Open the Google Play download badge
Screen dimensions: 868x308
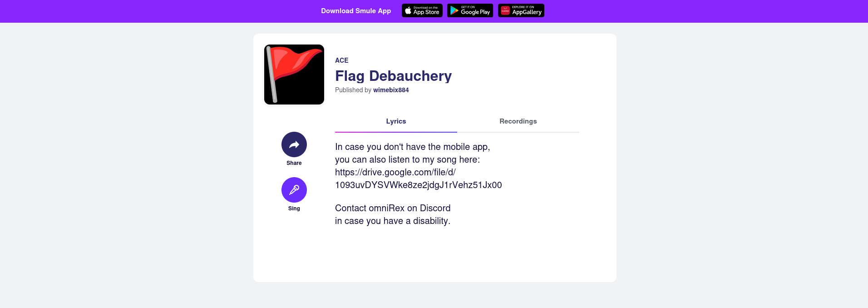(470, 10)
